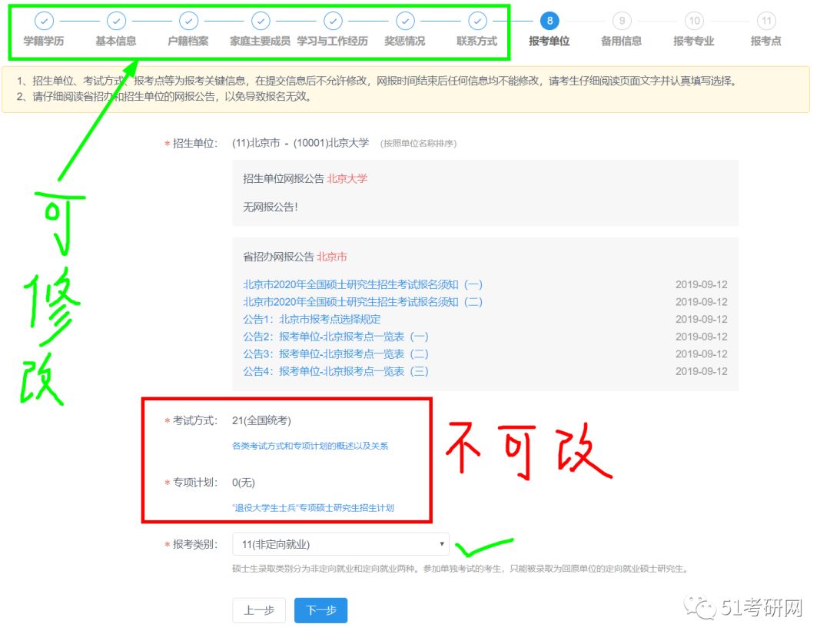The image size is (830, 644).
Task: Click the step 10 circle for 报考专业
Action: pyautogui.click(x=695, y=22)
